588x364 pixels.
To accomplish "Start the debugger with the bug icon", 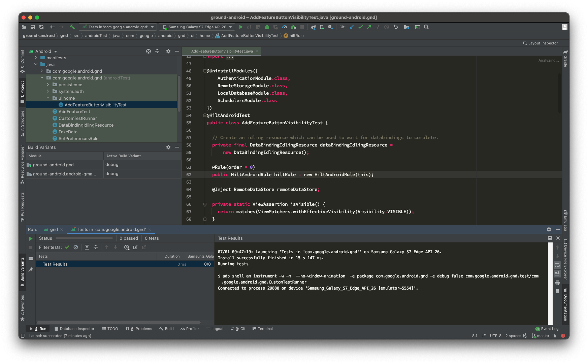I will pyautogui.click(x=267, y=27).
